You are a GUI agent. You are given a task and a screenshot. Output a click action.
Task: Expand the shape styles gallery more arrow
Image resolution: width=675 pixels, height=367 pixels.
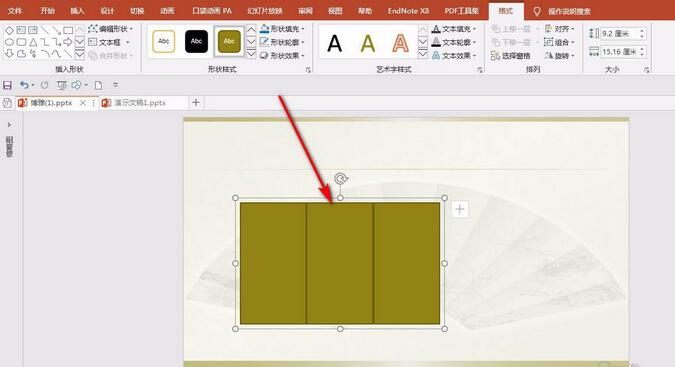251,54
